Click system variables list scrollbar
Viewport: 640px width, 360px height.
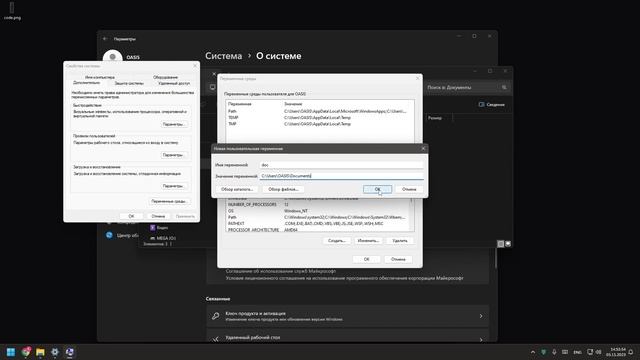411,214
